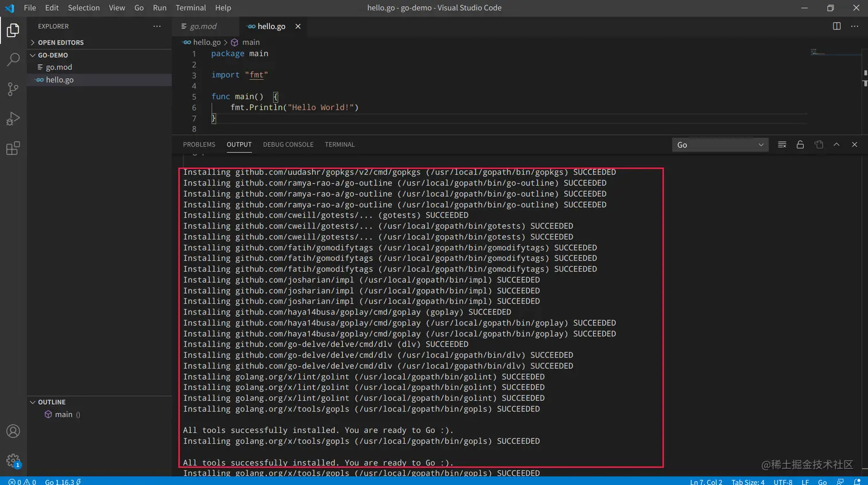Collapse the OUTLINE section
Viewport: 868px width, 485px height.
point(33,402)
